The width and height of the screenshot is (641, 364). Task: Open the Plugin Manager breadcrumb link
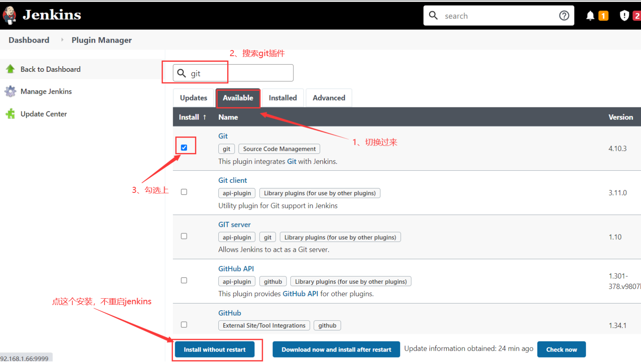102,40
